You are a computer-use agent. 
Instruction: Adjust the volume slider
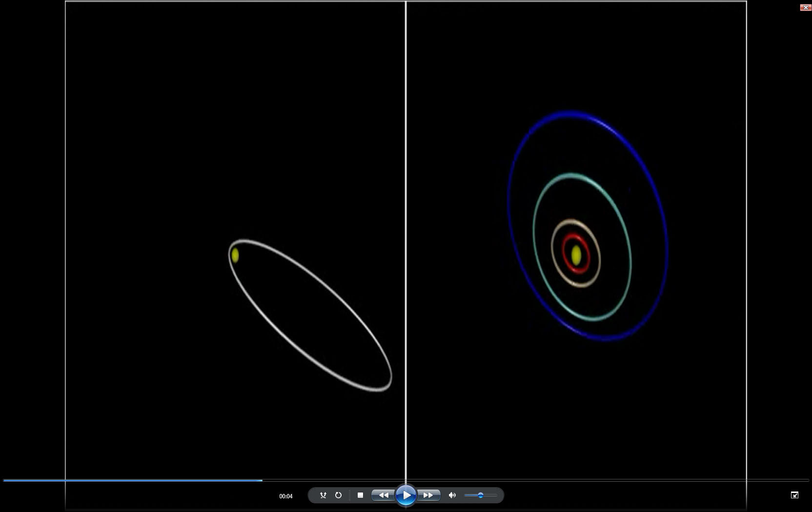pos(480,495)
